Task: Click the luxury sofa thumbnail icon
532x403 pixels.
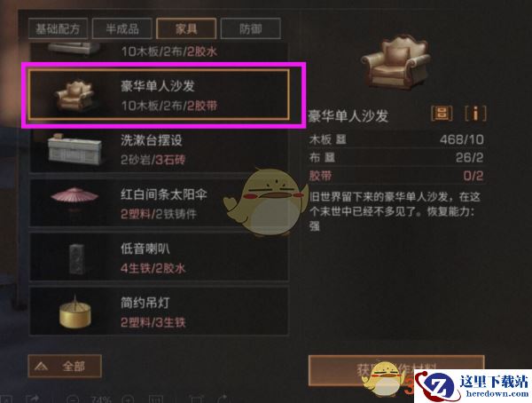Action: [x=74, y=95]
